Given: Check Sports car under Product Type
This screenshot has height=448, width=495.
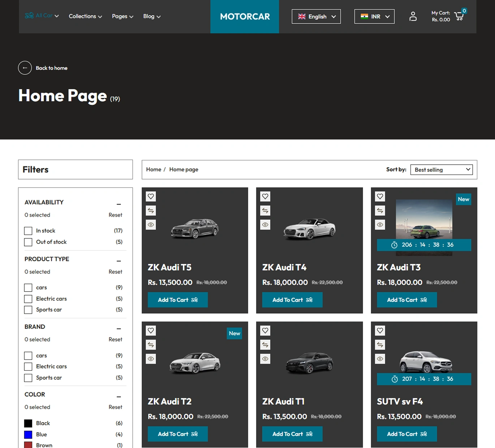Looking at the screenshot, I should click(x=28, y=310).
